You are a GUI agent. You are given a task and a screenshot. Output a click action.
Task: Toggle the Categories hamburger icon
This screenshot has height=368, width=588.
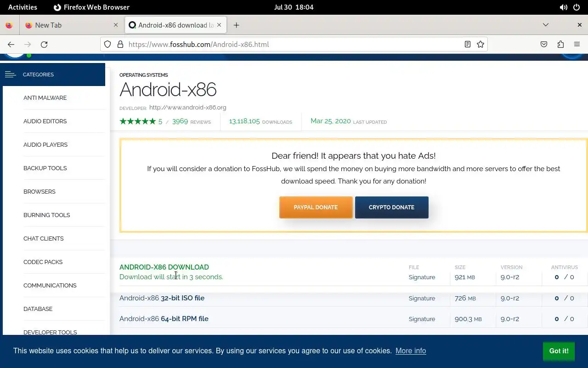(x=10, y=75)
